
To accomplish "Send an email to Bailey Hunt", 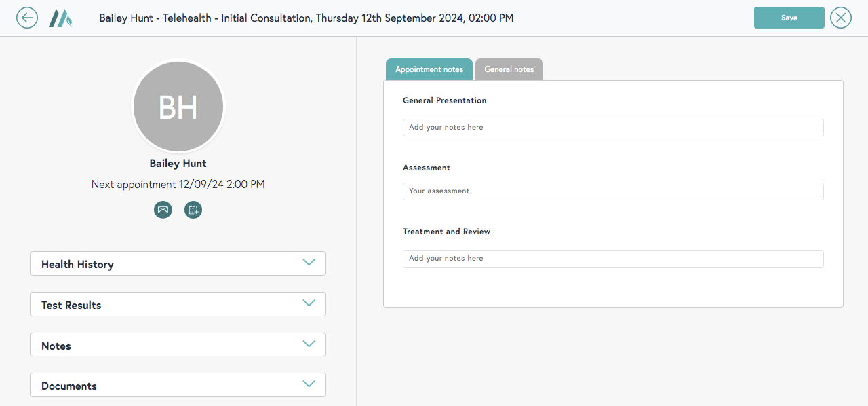I will 163,210.
